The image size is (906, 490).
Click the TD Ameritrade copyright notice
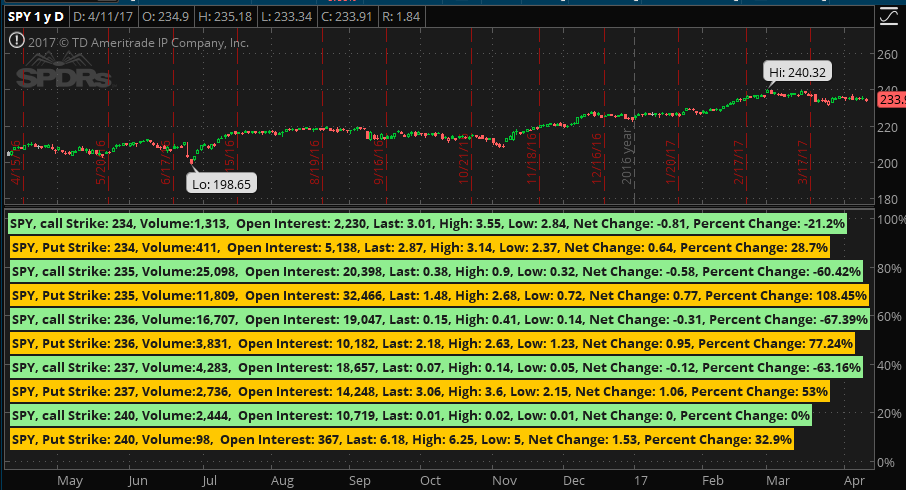tap(139, 43)
